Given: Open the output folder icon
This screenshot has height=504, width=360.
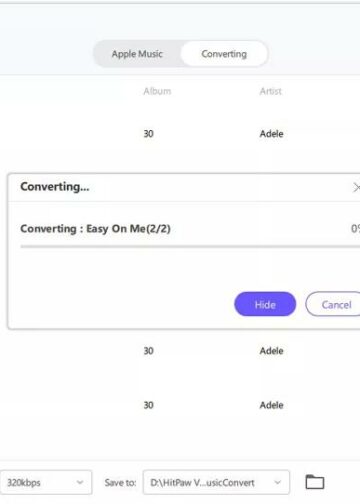Looking at the screenshot, I should tap(315, 482).
